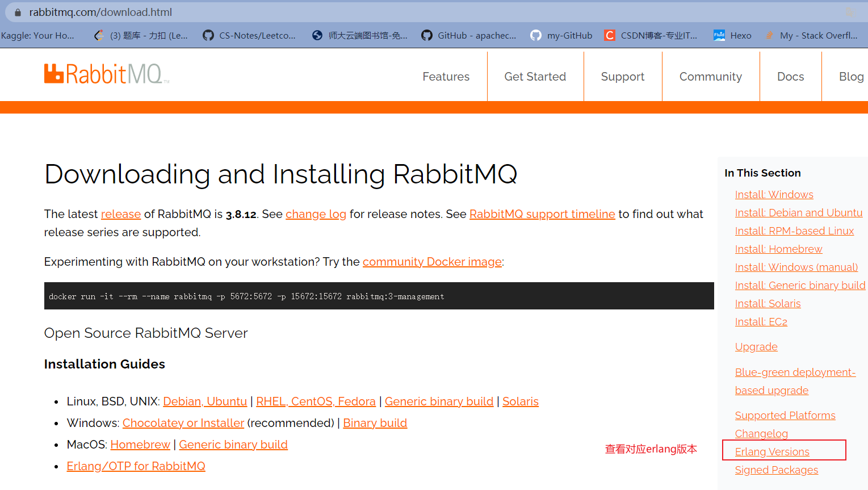Open the Stack Overflow bookmark icon

point(769,35)
